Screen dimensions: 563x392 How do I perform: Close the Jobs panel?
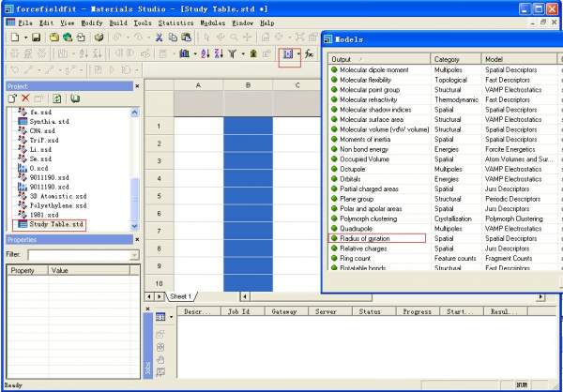(147, 309)
